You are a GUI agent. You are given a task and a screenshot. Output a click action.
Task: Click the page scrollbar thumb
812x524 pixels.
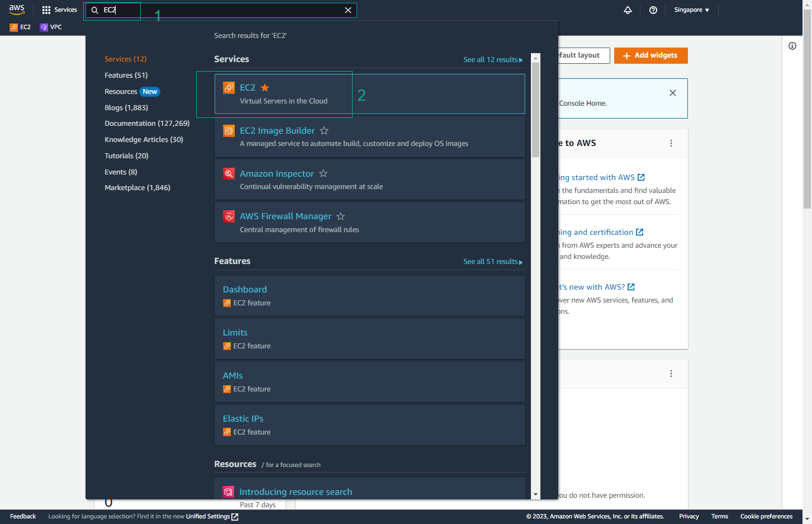coord(808,109)
